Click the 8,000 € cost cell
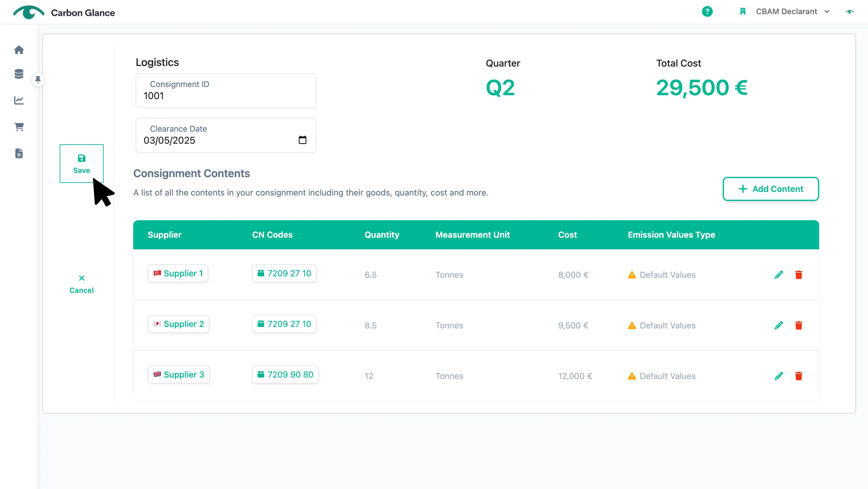 tap(573, 275)
